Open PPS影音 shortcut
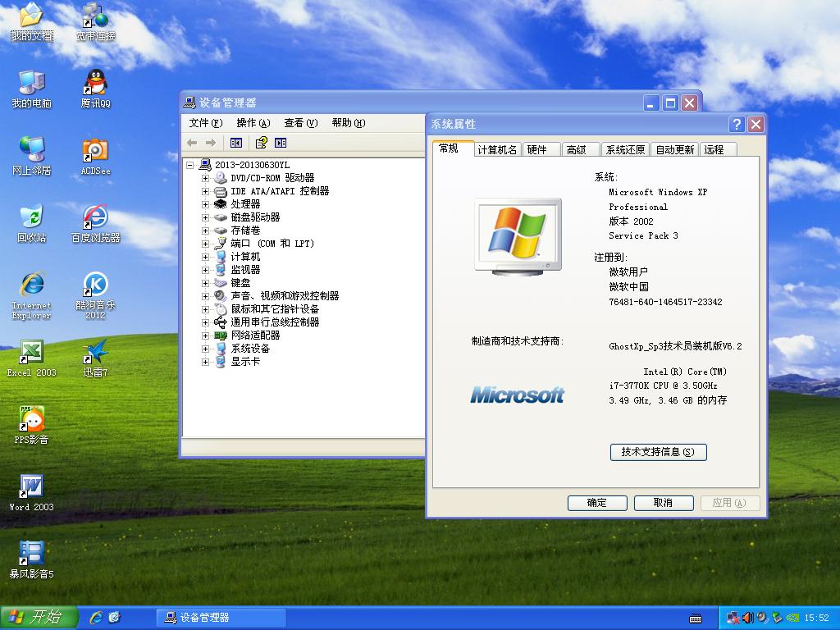Screen dimensions: 840x630 tap(32, 426)
